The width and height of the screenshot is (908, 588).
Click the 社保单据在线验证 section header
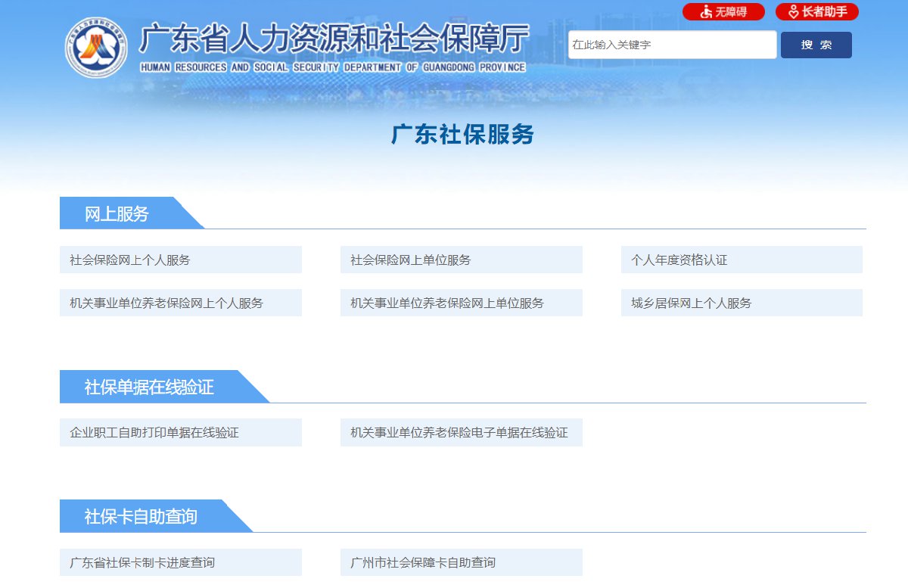[149, 387]
